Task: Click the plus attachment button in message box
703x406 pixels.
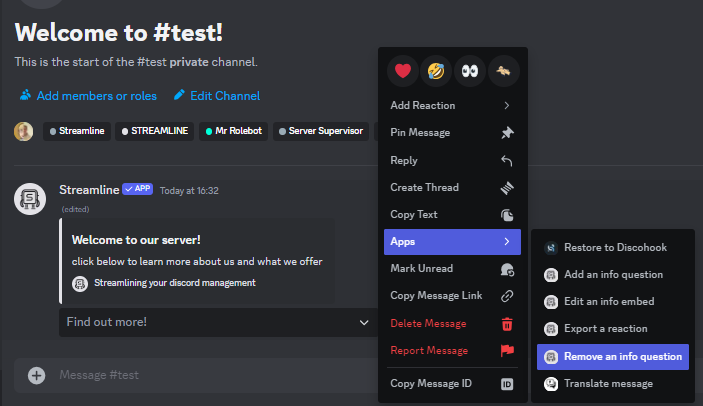Action: (x=37, y=376)
